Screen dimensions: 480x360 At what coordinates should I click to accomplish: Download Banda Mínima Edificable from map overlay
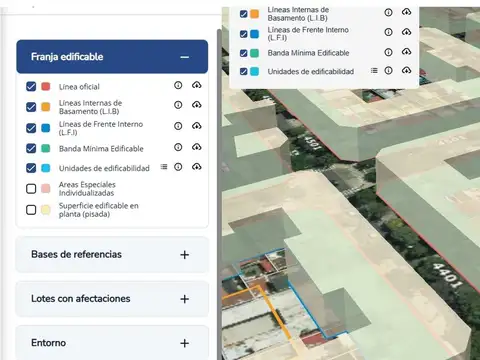[x=406, y=52]
